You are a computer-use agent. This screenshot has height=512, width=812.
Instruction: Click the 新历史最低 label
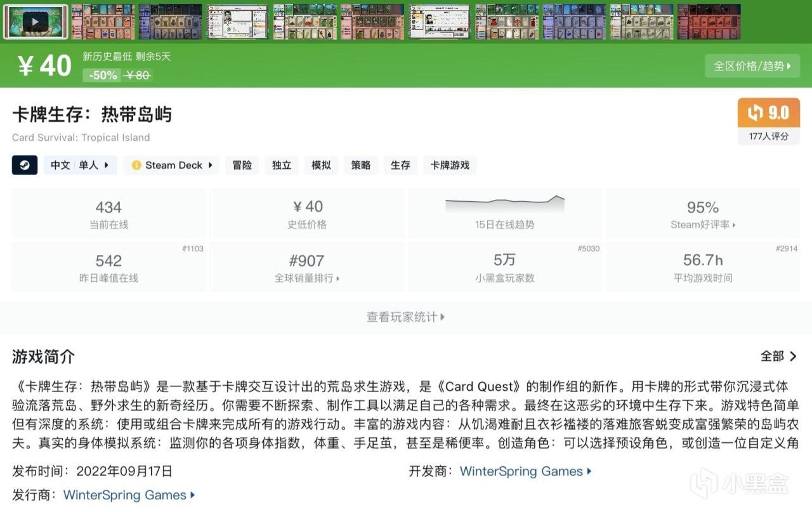coord(107,56)
